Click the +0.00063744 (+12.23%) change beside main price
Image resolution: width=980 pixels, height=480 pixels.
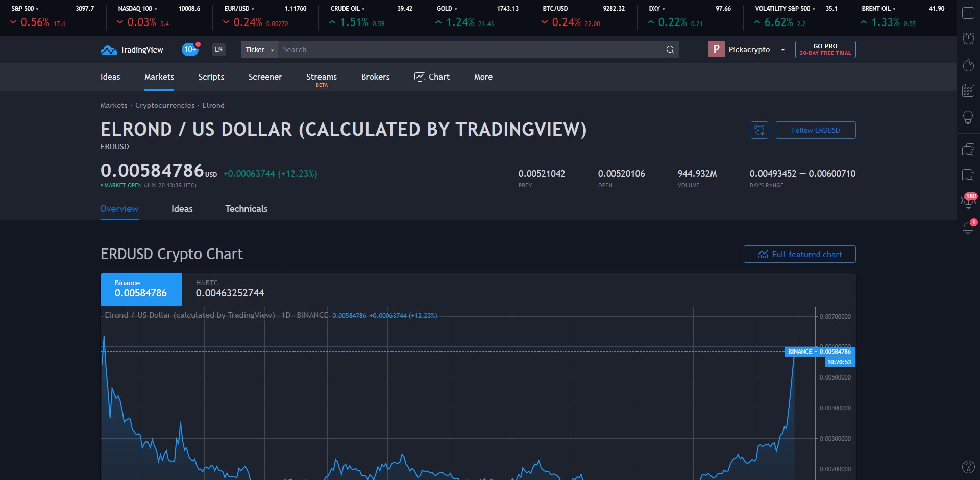270,174
